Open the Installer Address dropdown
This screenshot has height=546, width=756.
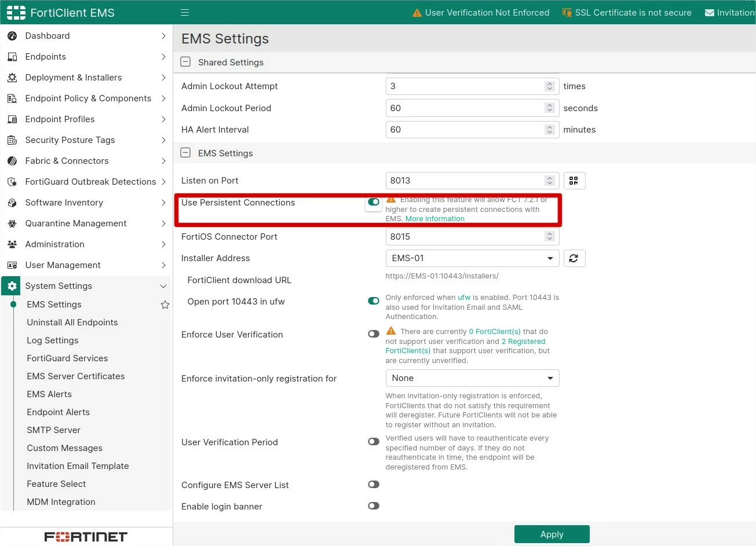click(x=472, y=258)
